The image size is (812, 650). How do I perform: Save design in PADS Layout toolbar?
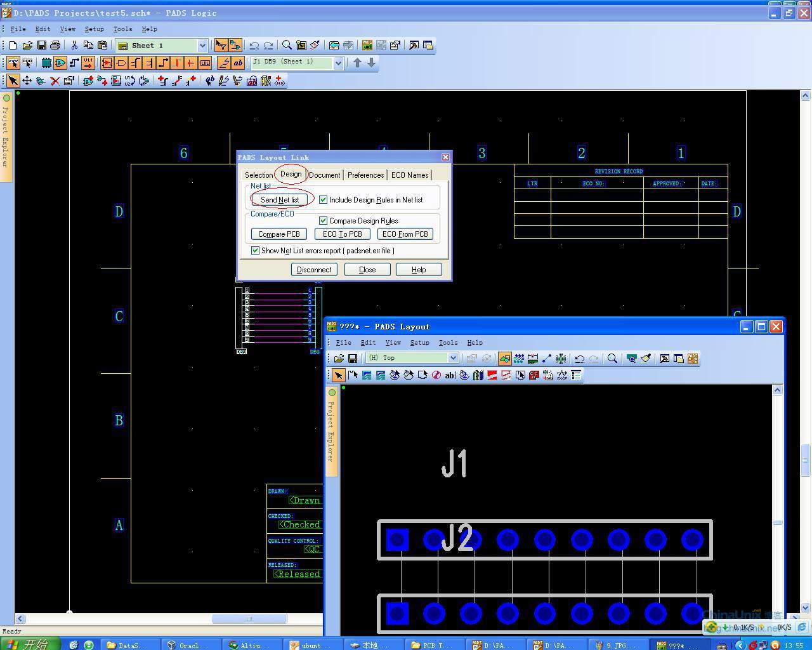tap(353, 359)
